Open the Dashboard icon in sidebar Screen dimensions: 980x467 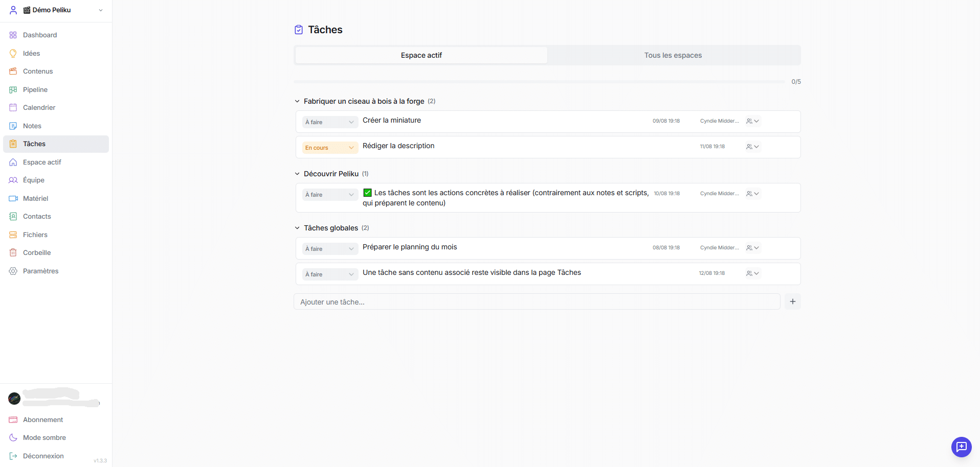[x=13, y=35]
